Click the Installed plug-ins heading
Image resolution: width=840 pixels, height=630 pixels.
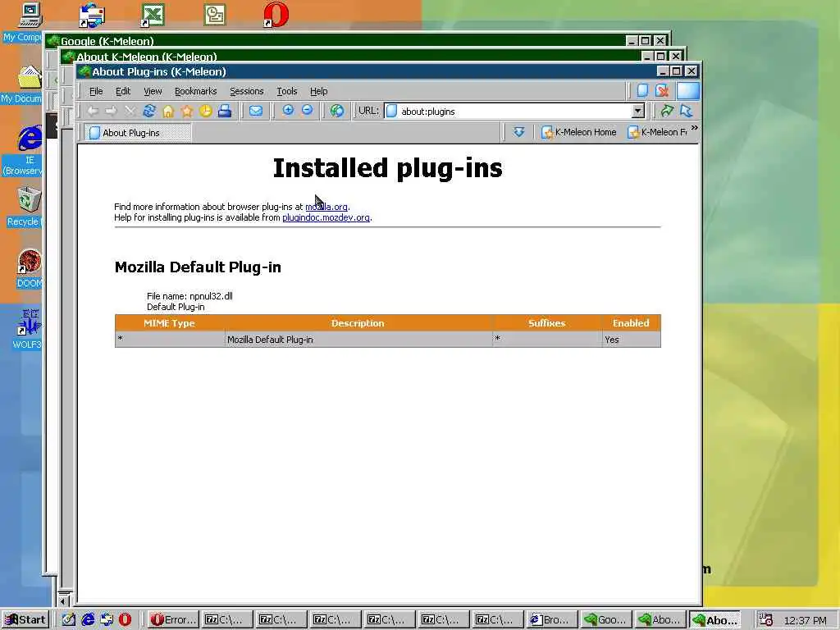(388, 168)
